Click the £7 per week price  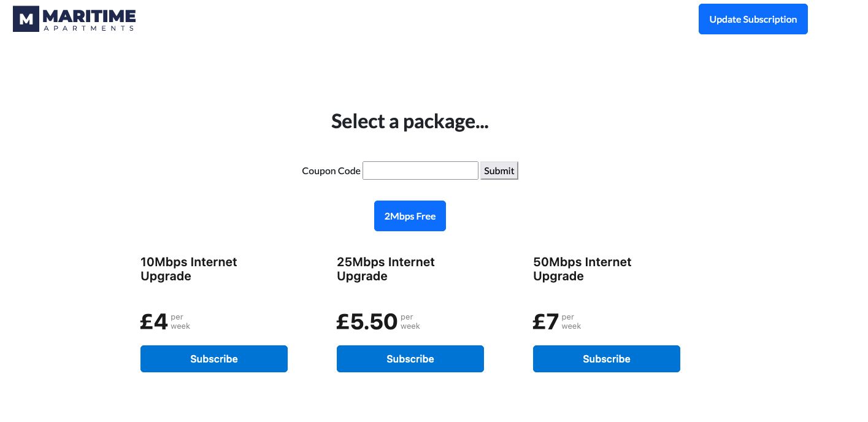click(x=545, y=321)
